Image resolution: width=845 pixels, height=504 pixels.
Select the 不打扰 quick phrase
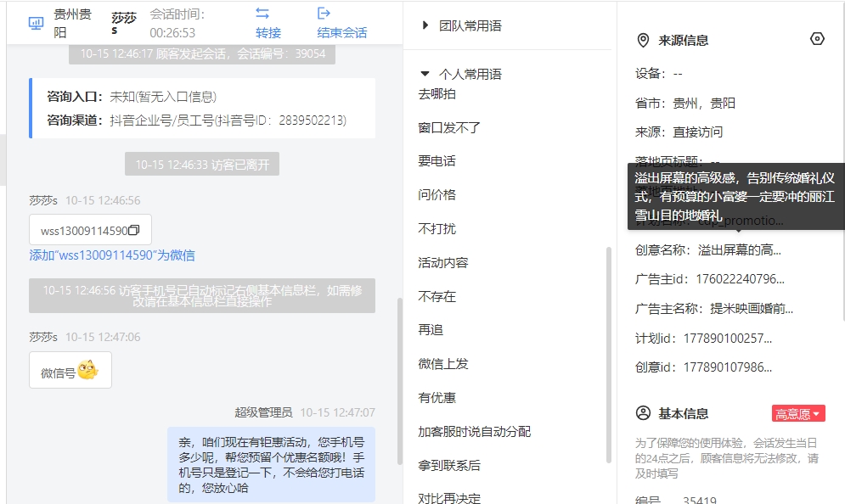(x=437, y=229)
